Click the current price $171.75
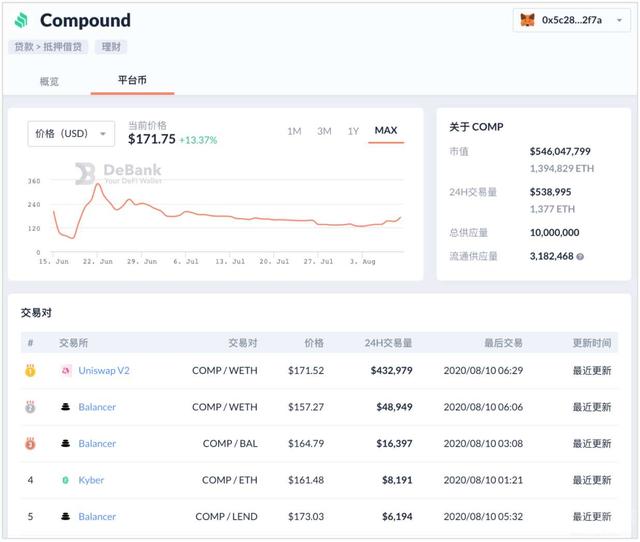The height and width of the screenshot is (542, 640). click(x=151, y=139)
